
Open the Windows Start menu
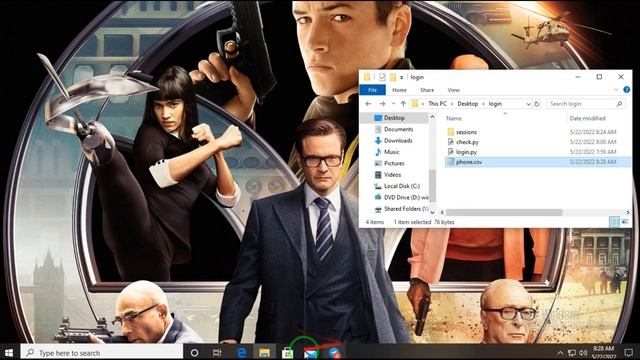pyautogui.click(x=9, y=353)
